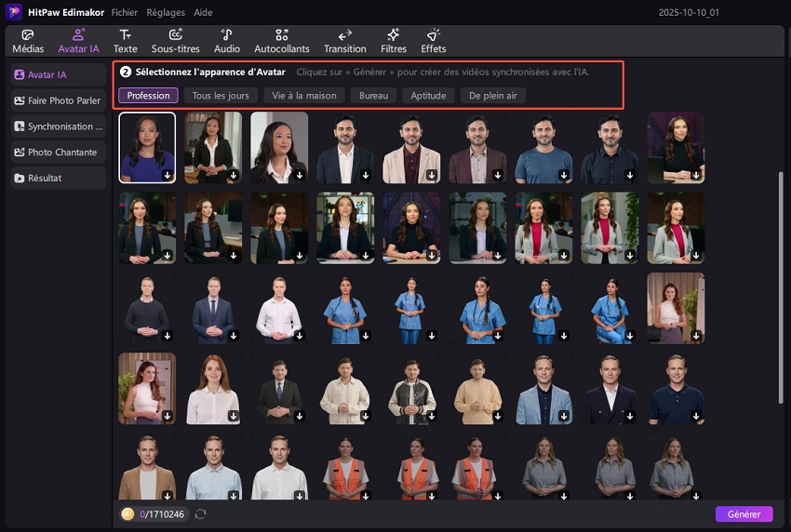
Task: Open the Audio tool
Action: coord(226,40)
